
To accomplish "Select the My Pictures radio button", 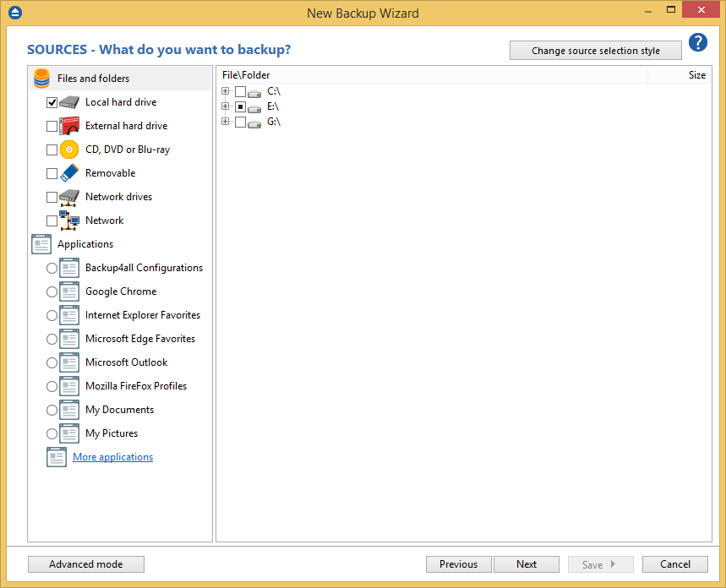I will (52, 434).
